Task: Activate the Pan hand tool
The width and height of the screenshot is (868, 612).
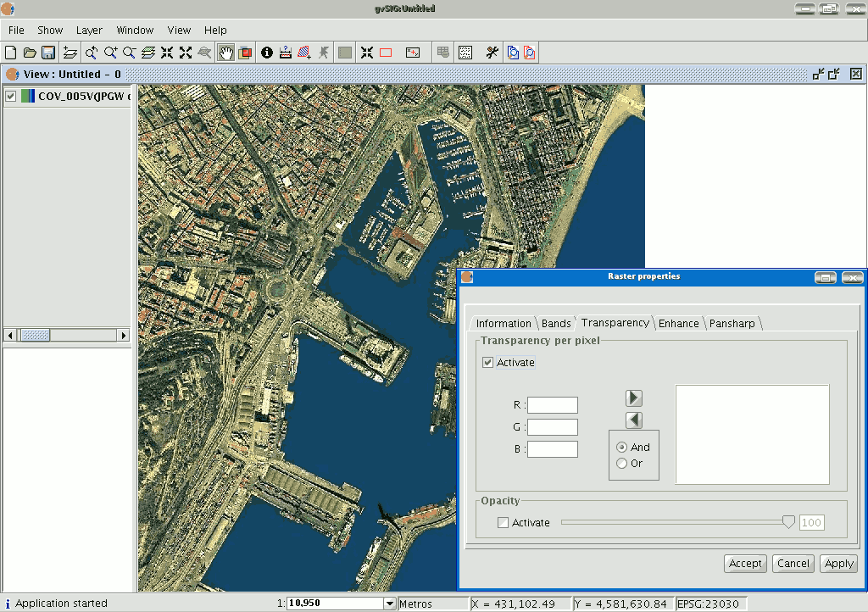Action: point(225,53)
